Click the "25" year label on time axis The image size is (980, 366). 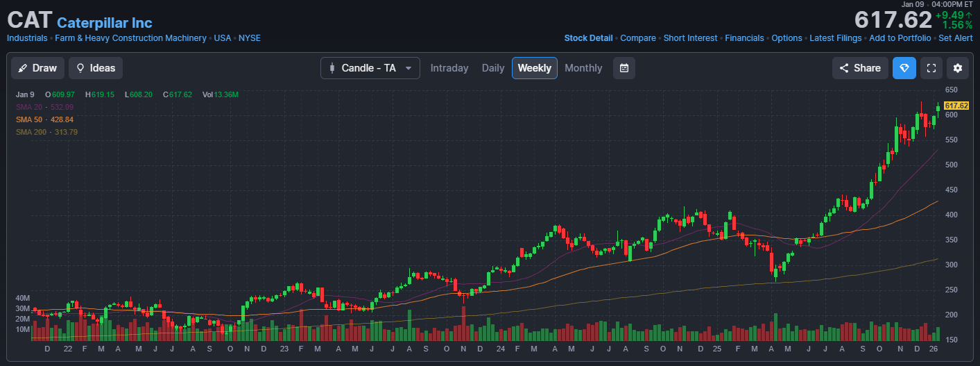(717, 348)
